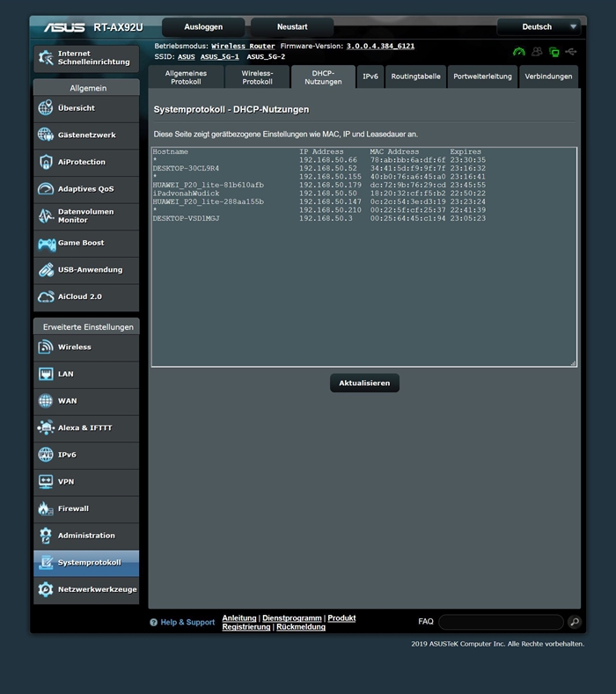Click the WAN globe icon

click(x=46, y=400)
